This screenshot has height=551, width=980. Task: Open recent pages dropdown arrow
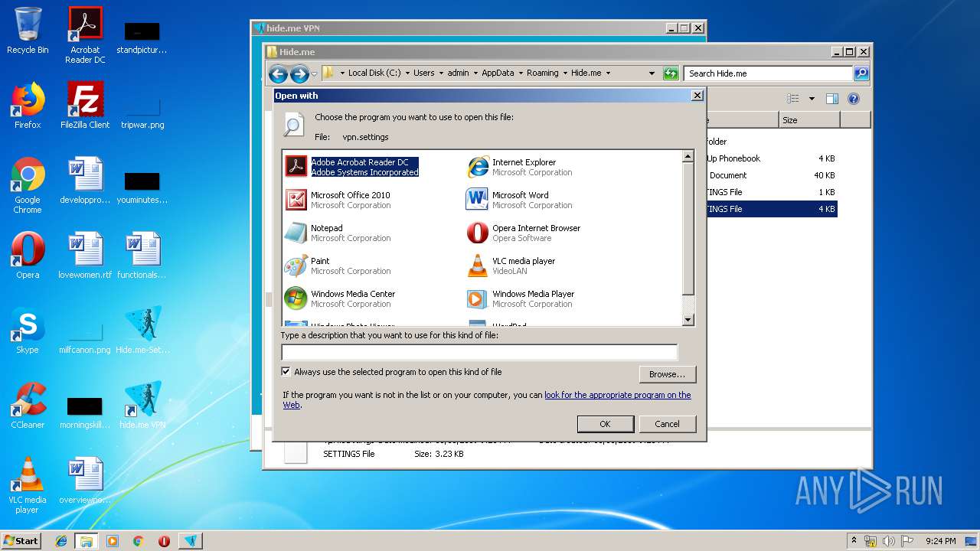(x=314, y=73)
